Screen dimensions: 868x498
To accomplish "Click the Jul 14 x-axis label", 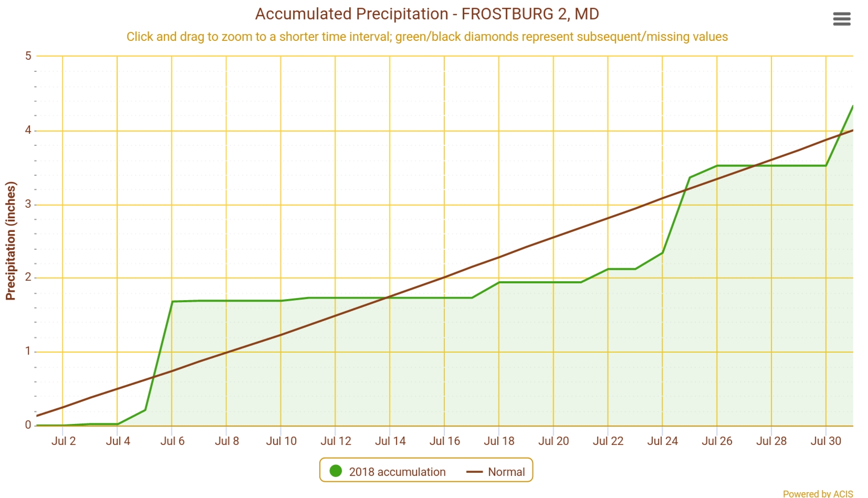I will click(390, 441).
